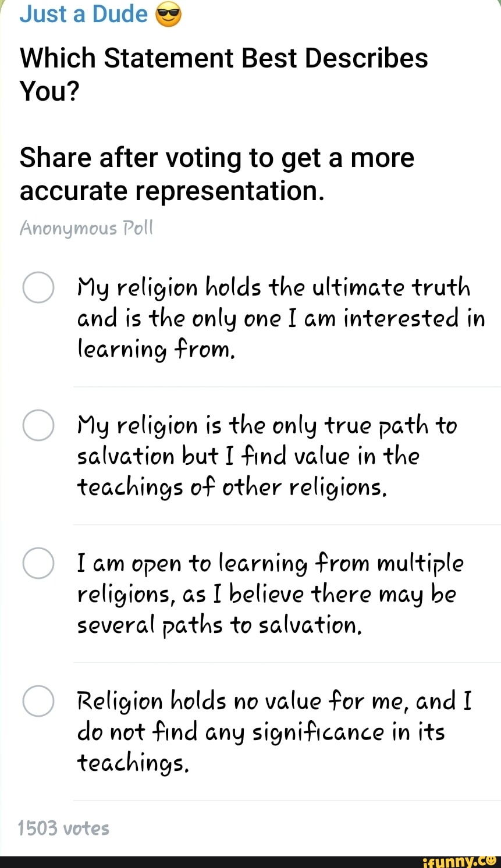
Task: Click the divider line below the first poll option
Action: point(286,386)
